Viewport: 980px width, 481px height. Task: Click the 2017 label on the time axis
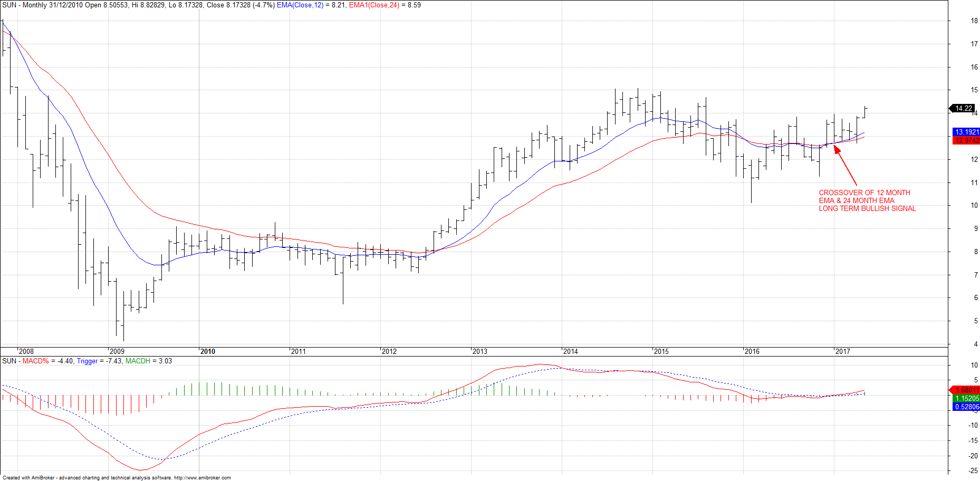pos(842,351)
